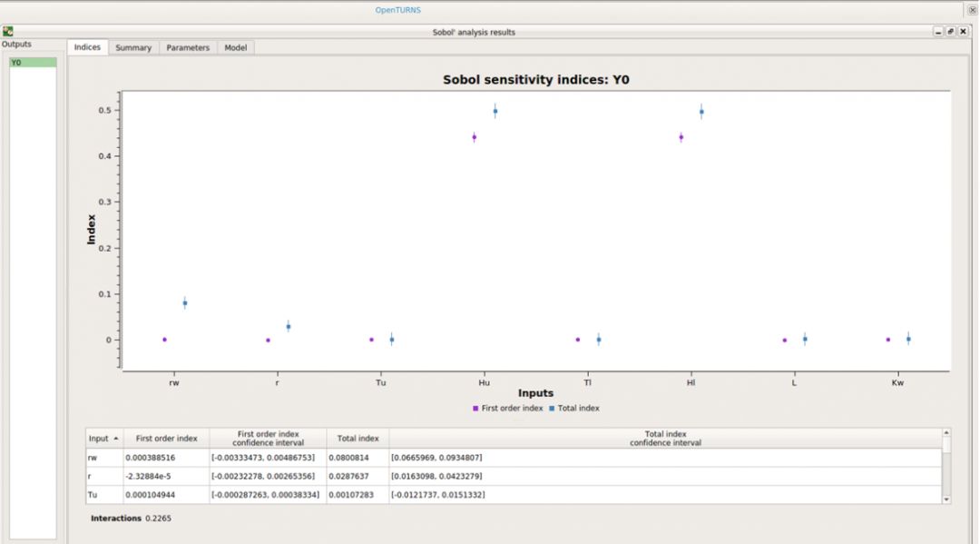Click the Inputs axis label
This screenshot has width=980, height=544.
(x=535, y=393)
